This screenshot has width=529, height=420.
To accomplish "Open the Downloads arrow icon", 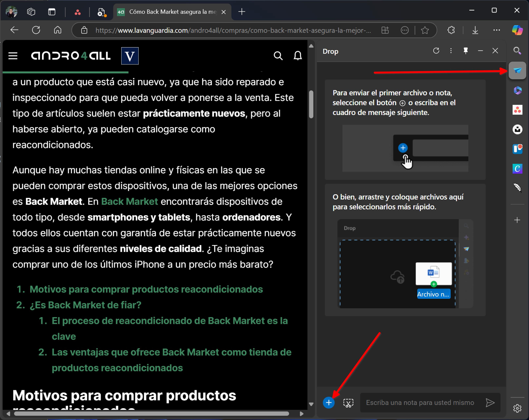I will coord(475,30).
